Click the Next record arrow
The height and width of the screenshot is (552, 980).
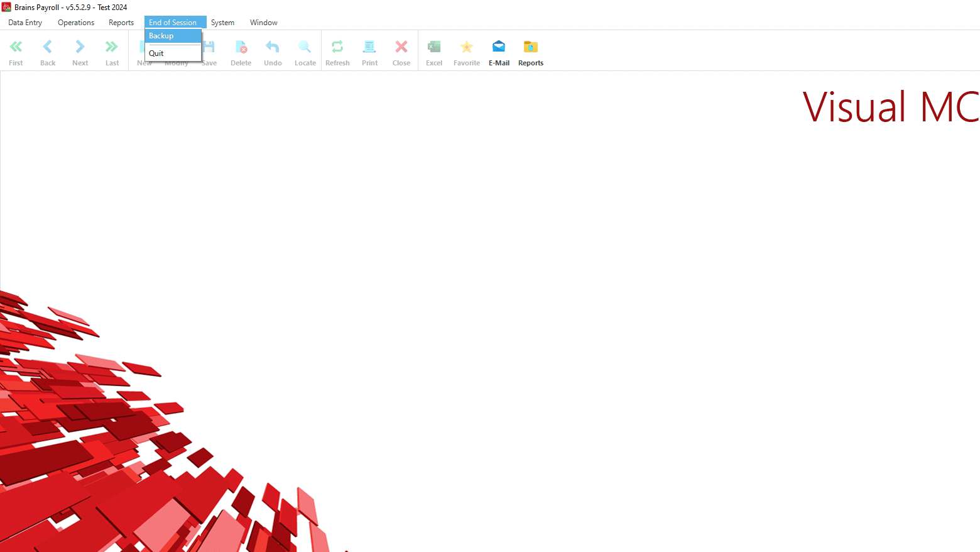[80, 47]
